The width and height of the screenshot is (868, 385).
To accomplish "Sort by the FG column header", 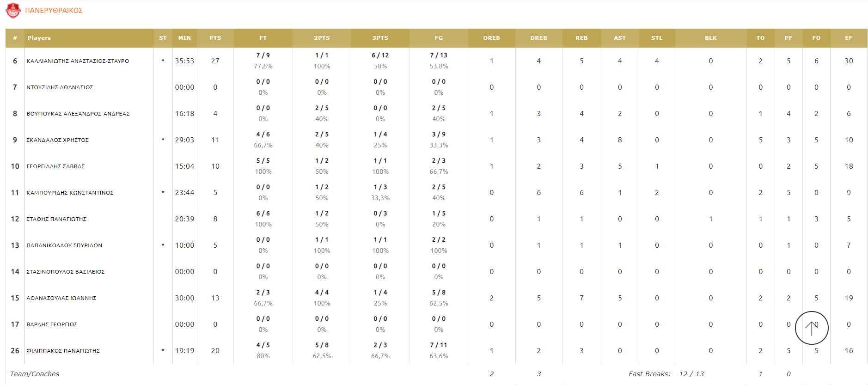I will [x=438, y=38].
